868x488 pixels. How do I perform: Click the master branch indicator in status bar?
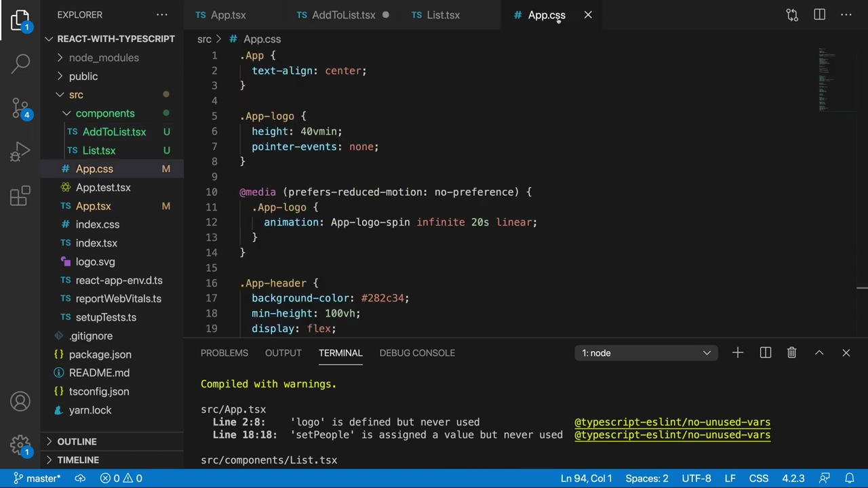click(37, 478)
